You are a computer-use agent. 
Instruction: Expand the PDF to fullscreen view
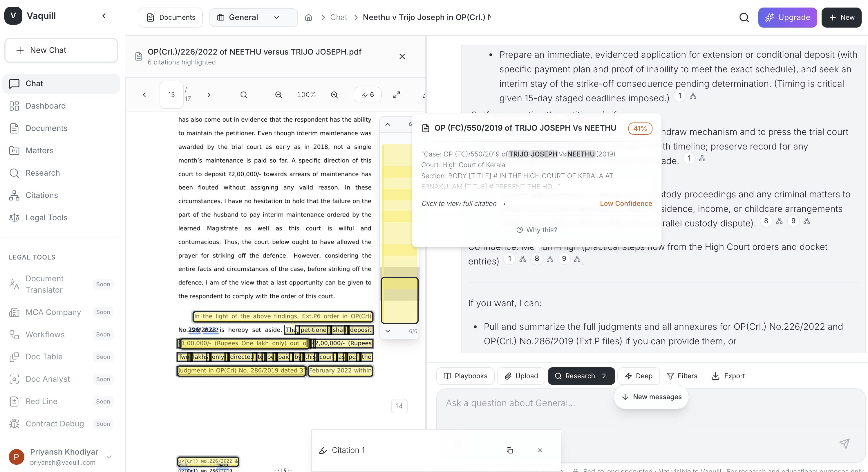coord(396,94)
